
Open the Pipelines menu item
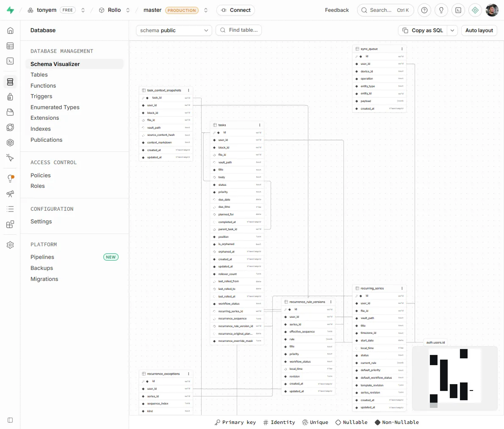[x=42, y=257]
